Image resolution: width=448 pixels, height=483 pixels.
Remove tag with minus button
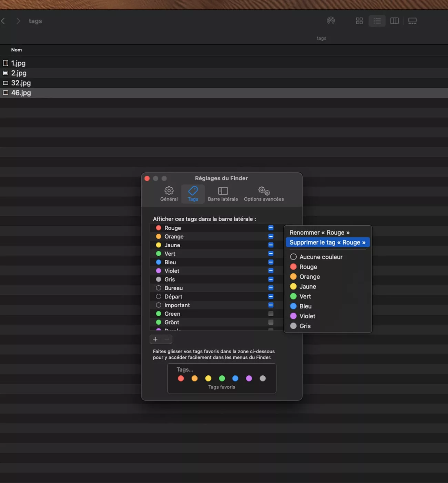167,339
